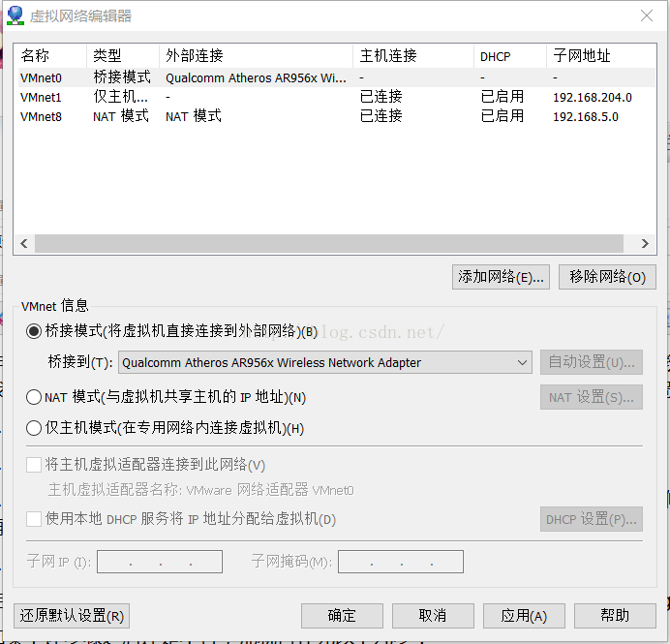Click the DHCP column header
Image resolution: width=670 pixels, height=644 pixels.
[510, 55]
